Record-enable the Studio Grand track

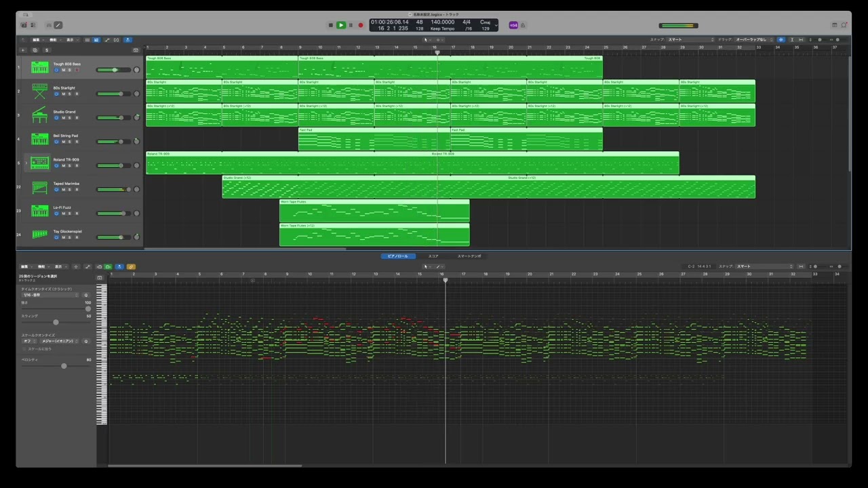[x=76, y=118]
